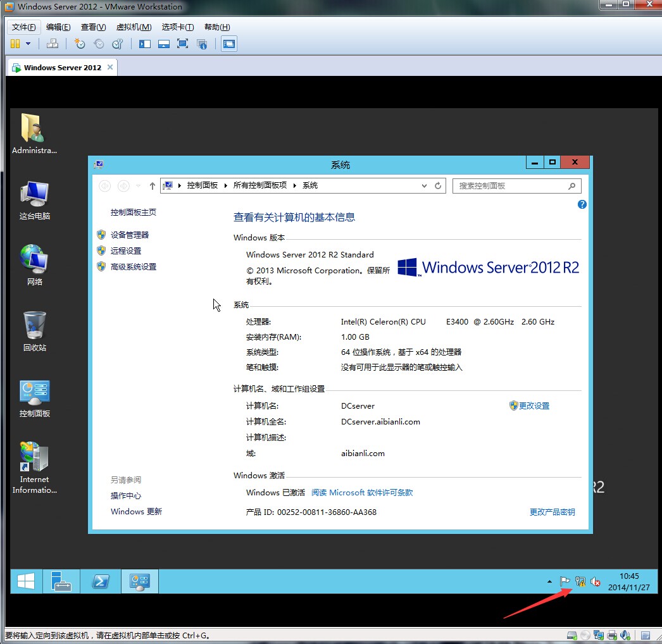662x644 pixels.
Task: Open 阅读 Microsoft 软件许可条款 link
Action: tap(362, 493)
